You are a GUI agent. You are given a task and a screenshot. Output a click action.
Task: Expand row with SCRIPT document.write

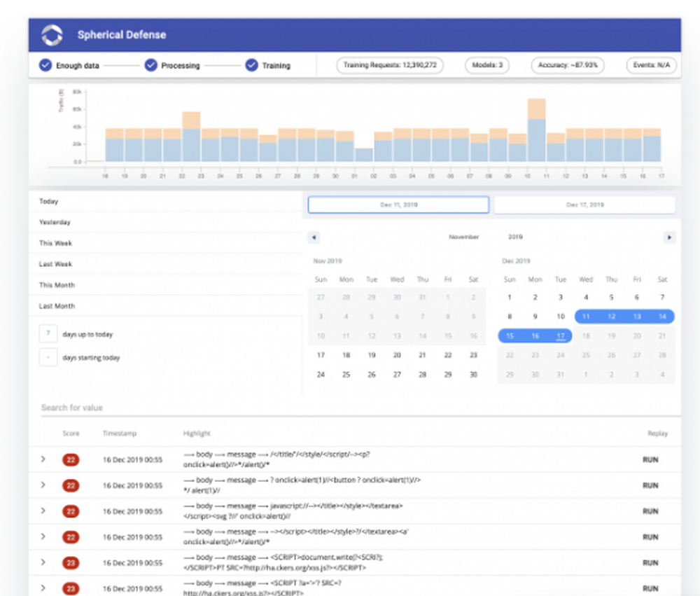click(43, 562)
